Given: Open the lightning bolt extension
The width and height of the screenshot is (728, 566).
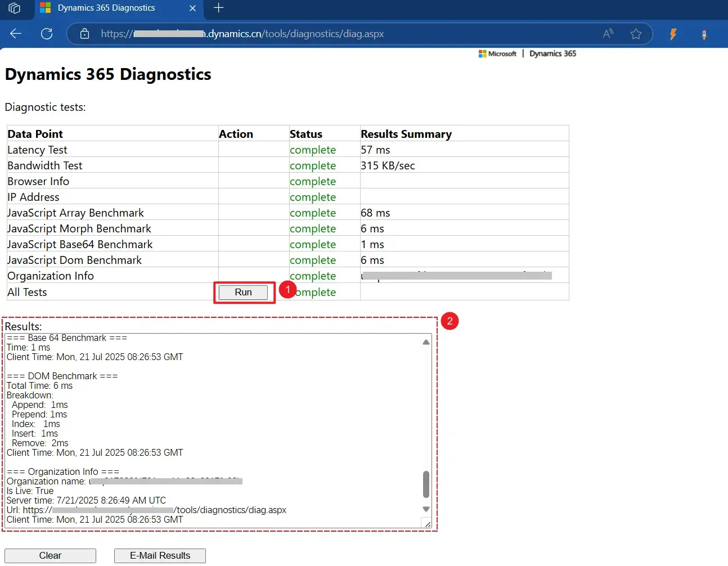Looking at the screenshot, I should (673, 34).
